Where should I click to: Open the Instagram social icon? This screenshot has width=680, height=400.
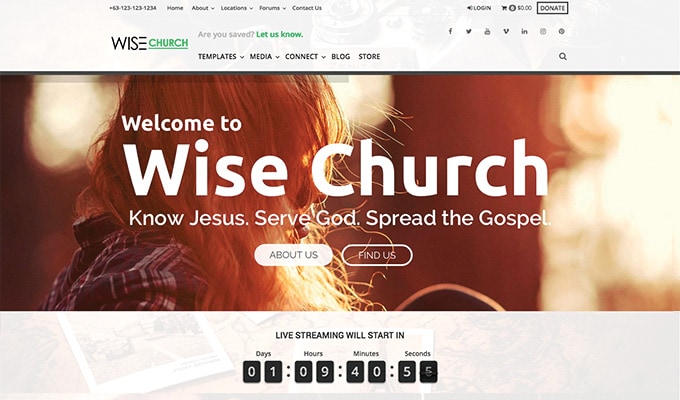tap(543, 31)
